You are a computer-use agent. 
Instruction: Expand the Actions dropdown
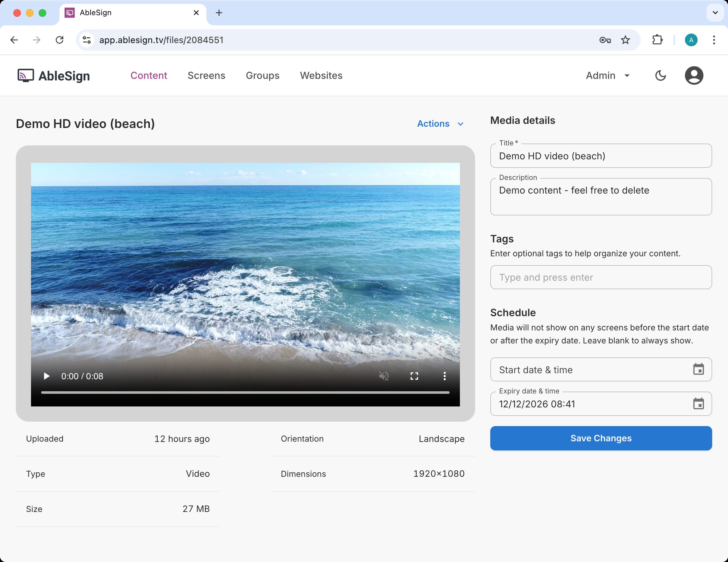[440, 124]
